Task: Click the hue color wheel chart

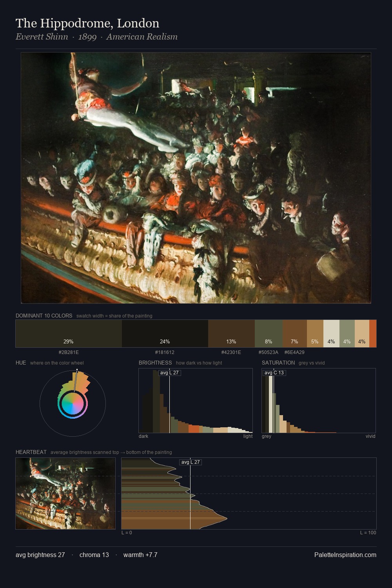Action: click(73, 403)
